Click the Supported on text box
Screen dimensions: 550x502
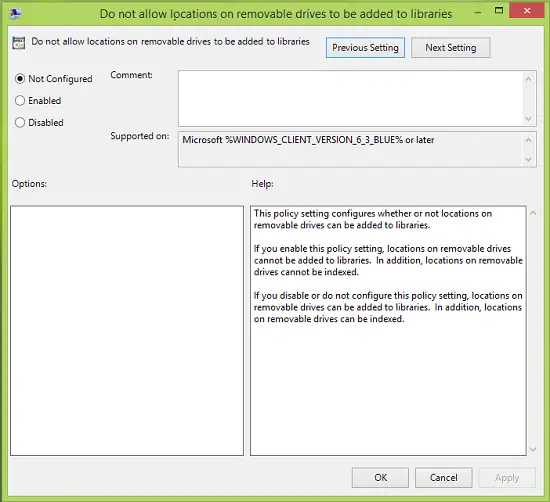[351, 149]
